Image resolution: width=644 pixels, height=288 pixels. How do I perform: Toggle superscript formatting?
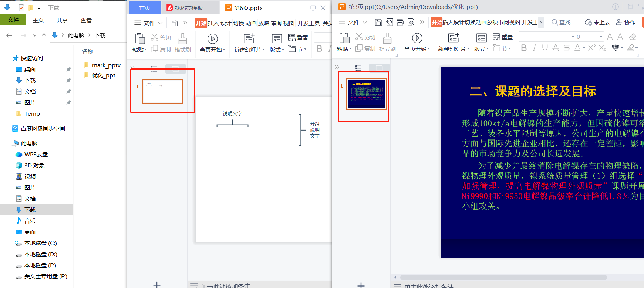pyautogui.click(x=592, y=48)
